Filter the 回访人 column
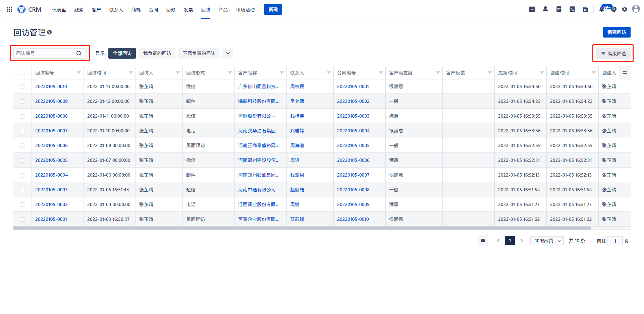Viewport: 644px width, 314px height. click(x=178, y=73)
